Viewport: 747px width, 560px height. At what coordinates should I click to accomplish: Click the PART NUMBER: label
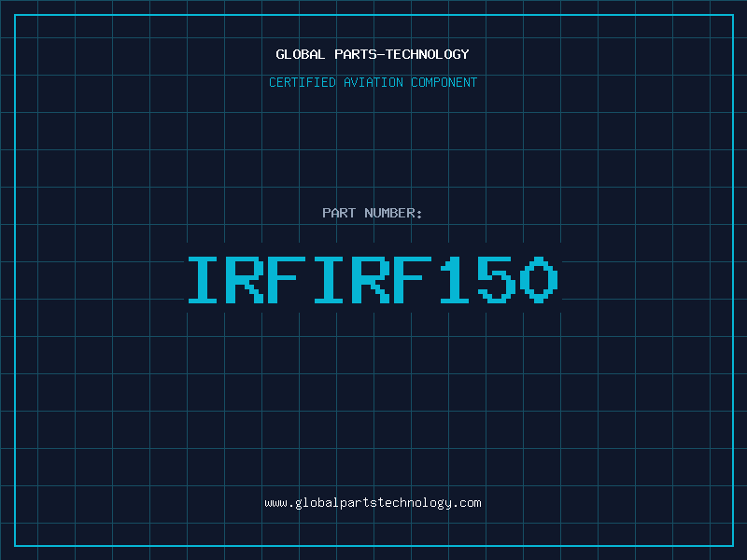pos(373,213)
